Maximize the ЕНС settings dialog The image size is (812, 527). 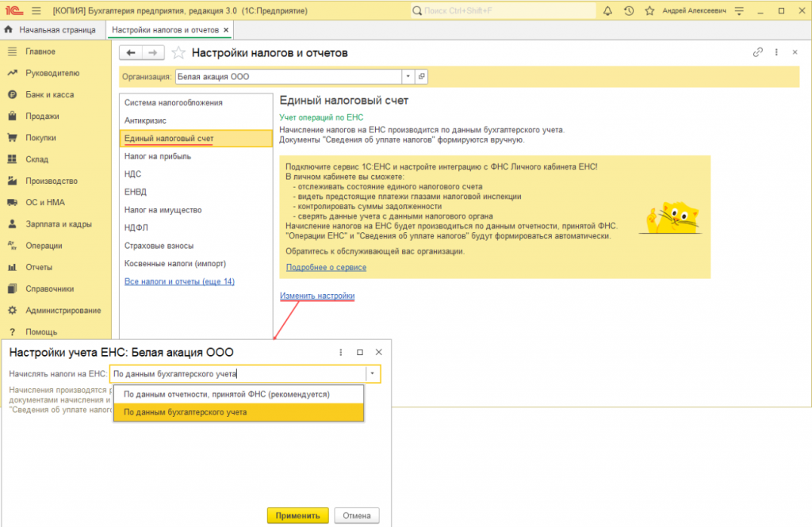click(x=360, y=353)
